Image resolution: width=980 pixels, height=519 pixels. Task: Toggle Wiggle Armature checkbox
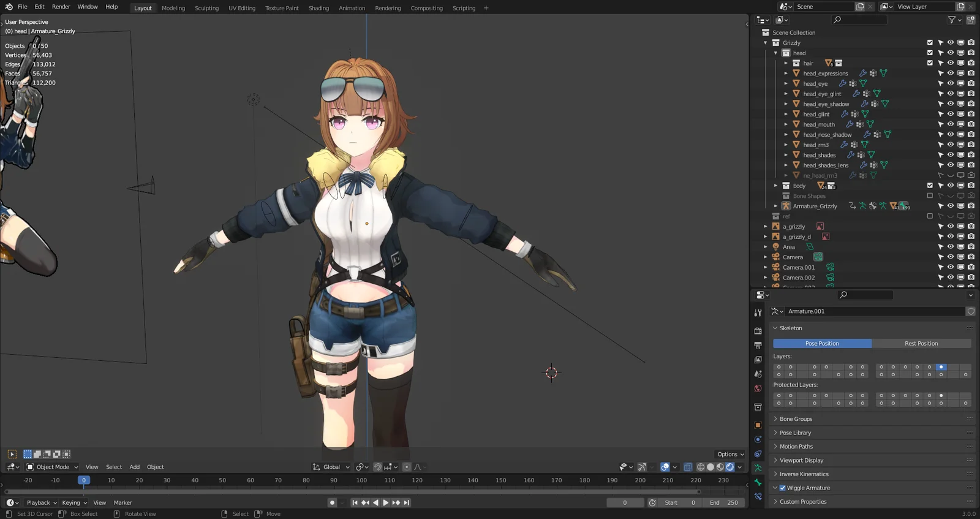pyautogui.click(x=782, y=488)
